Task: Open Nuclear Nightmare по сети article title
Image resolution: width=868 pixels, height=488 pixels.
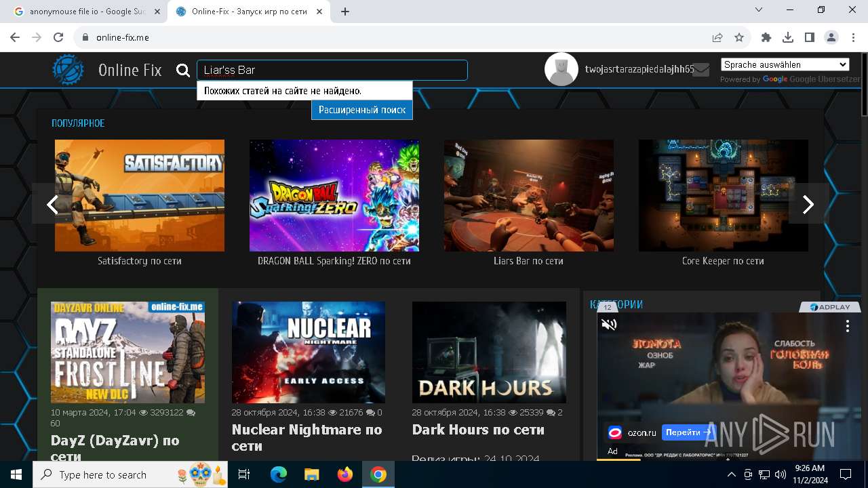Action: click(x=307, y=437)
